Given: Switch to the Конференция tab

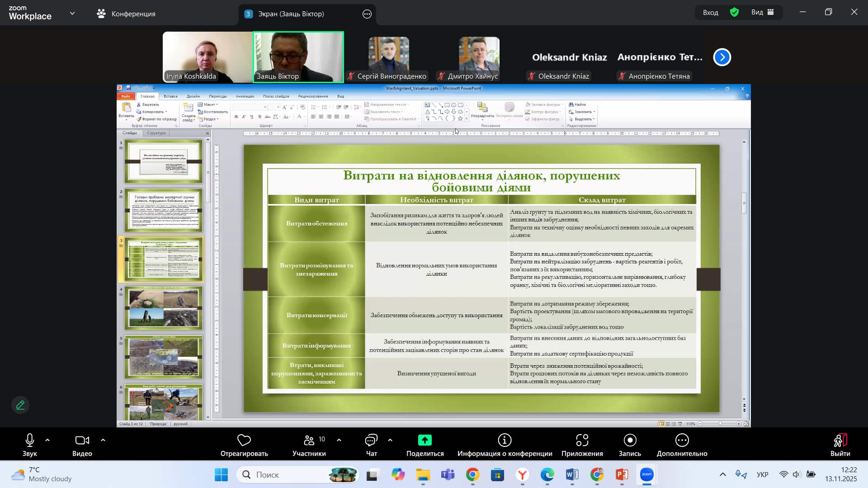Looking at the screenshot, I should 127,14.
